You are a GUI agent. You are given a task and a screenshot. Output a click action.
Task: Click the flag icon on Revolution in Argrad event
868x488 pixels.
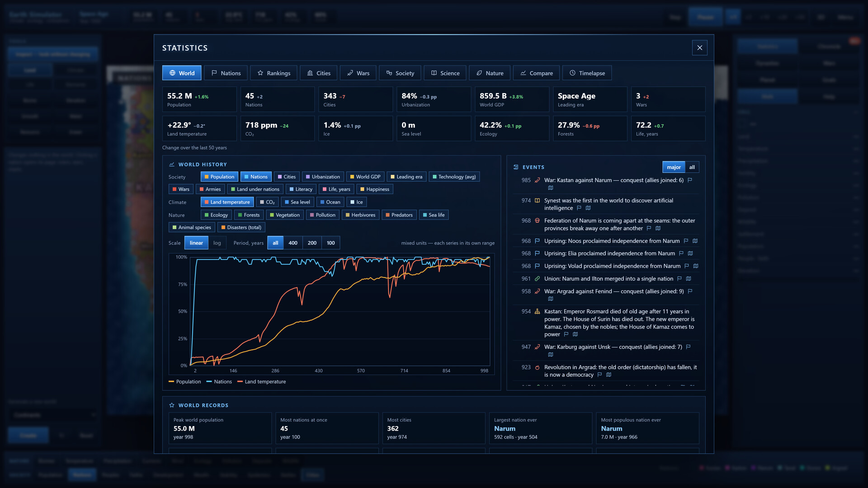[600, 375]
